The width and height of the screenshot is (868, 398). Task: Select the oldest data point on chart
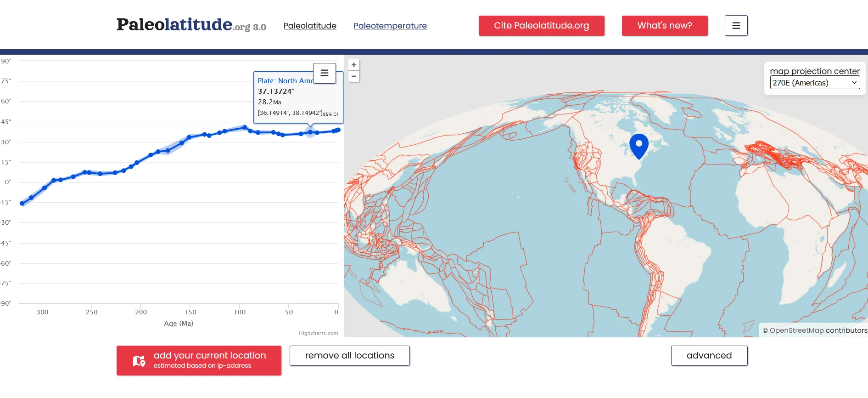tap(22, 203)
